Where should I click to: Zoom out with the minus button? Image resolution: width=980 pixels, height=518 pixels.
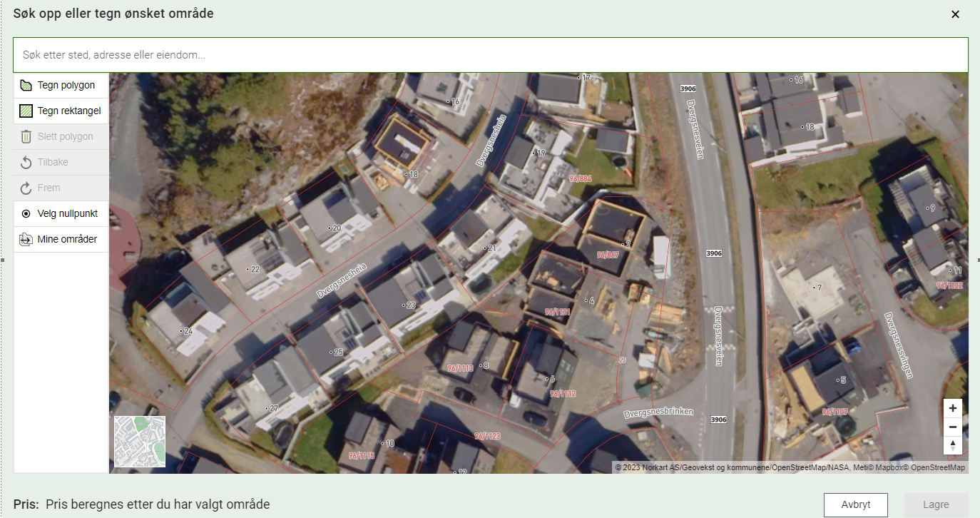pyautogui.click(x=952, y=427)
